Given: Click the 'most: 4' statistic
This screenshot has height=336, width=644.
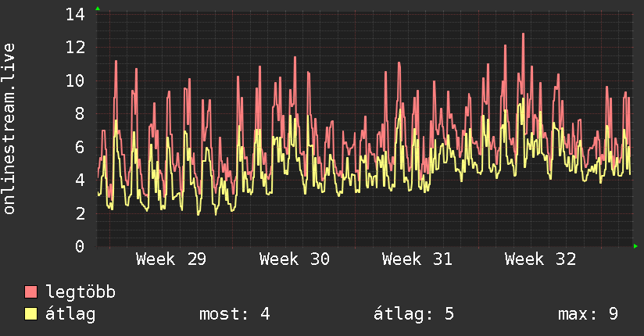Looking at the screenshot, I should click(x=234, y=314).
